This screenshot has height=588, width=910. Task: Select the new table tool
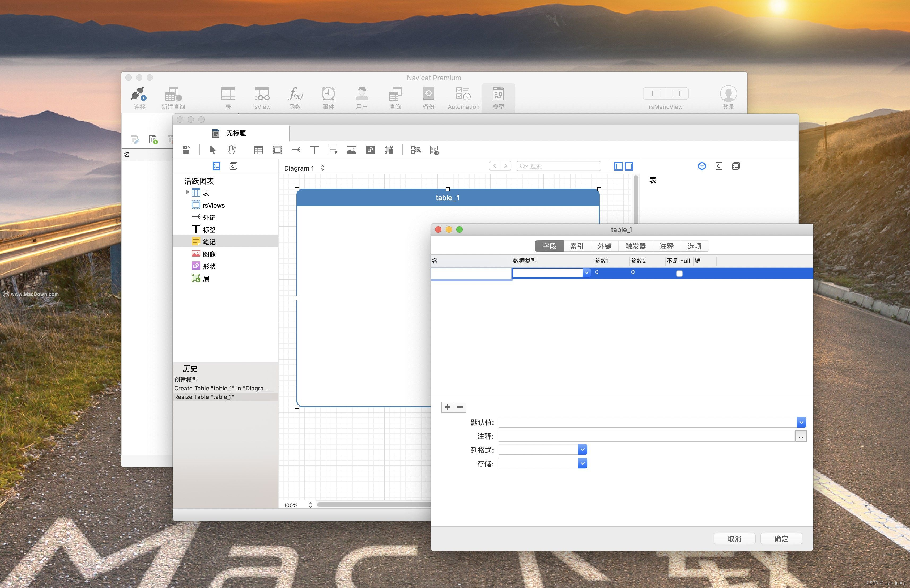[258, 150]
